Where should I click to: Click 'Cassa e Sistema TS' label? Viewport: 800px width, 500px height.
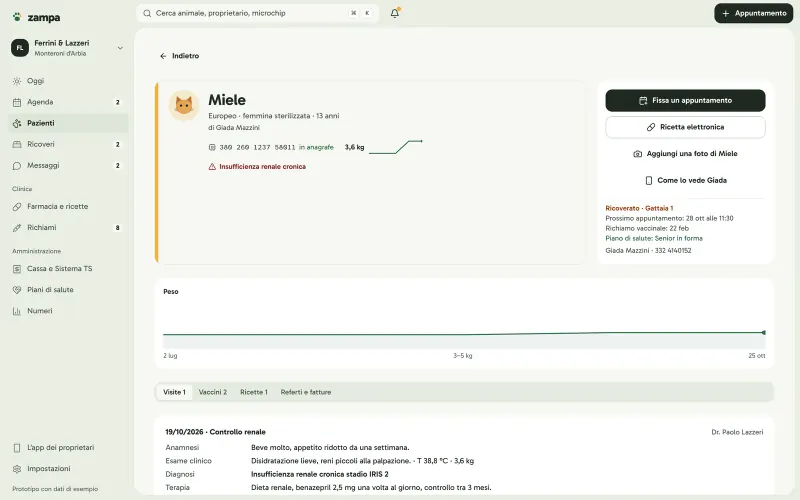click(x=60, y=269)
